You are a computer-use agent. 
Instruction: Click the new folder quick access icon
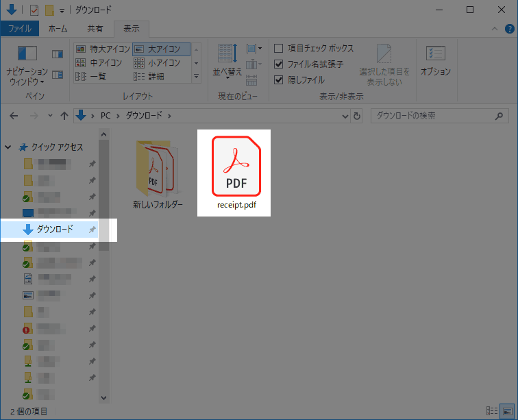49,10
